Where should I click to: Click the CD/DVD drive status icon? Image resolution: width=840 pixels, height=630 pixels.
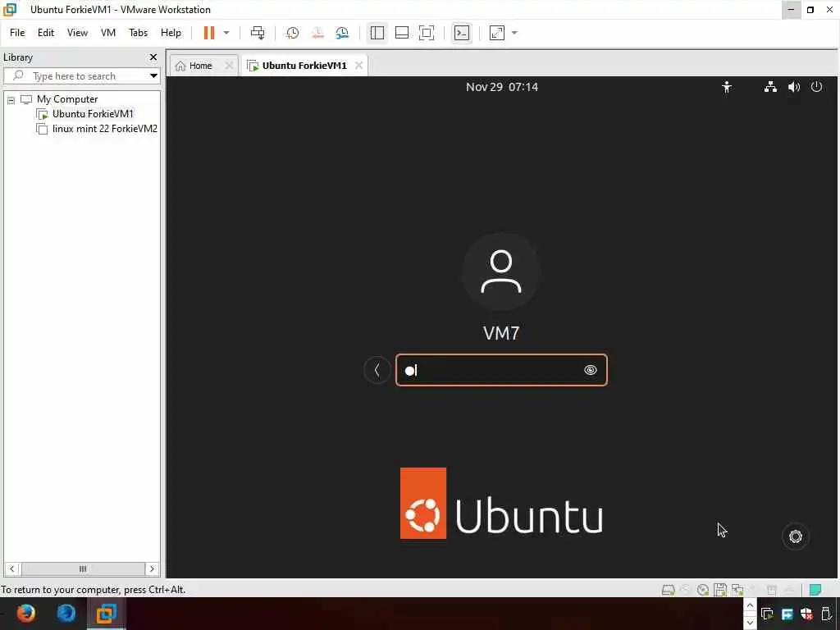703,591
